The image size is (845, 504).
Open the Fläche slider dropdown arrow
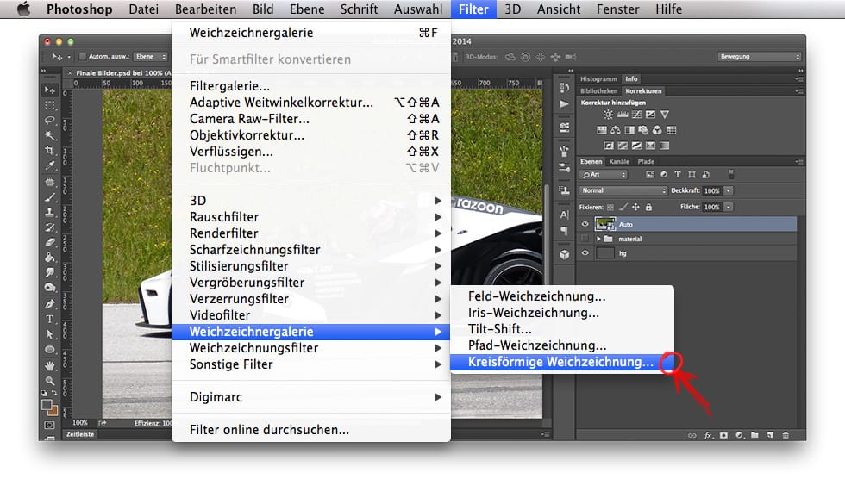[728, 207]
